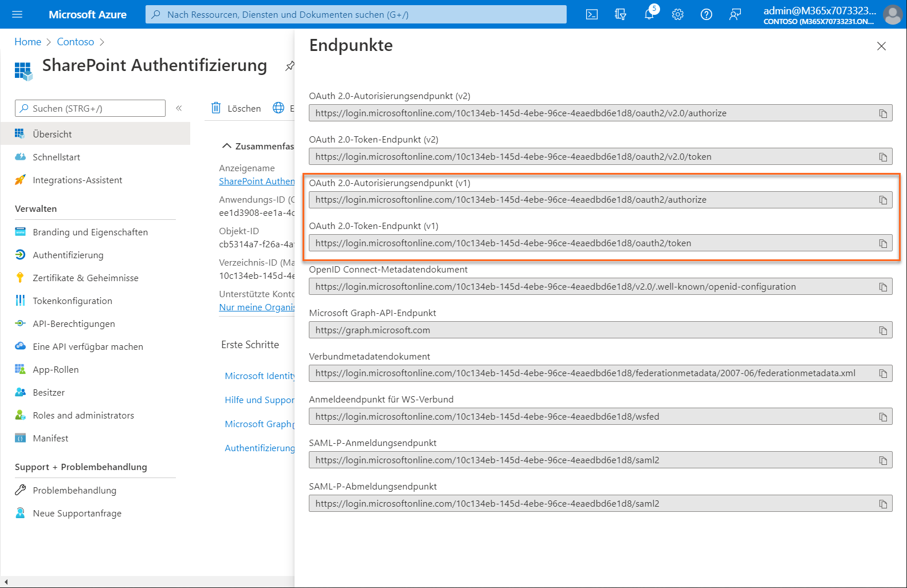Copy WS-Verbund sign-in endpoint URL
This screenshot has height=588, width=907.
tap(883, 417)
